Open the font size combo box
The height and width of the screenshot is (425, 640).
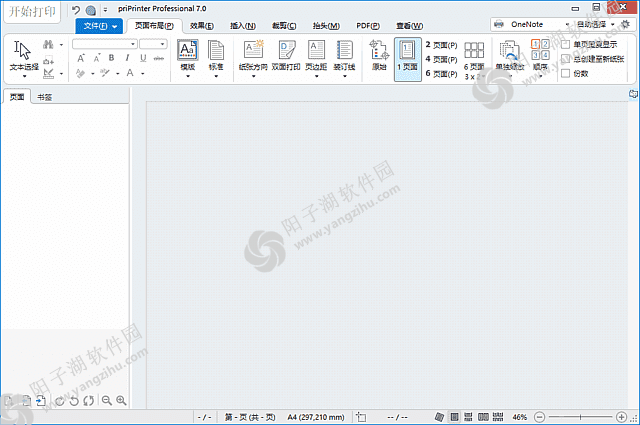(x=153, y=44)
